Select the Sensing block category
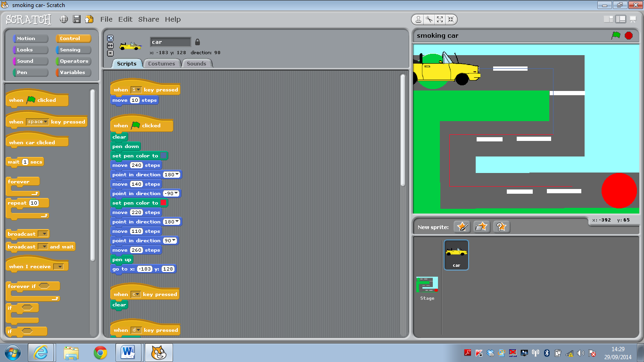The height and width of the screenshot is (362, 644). [x=74, y=50]
